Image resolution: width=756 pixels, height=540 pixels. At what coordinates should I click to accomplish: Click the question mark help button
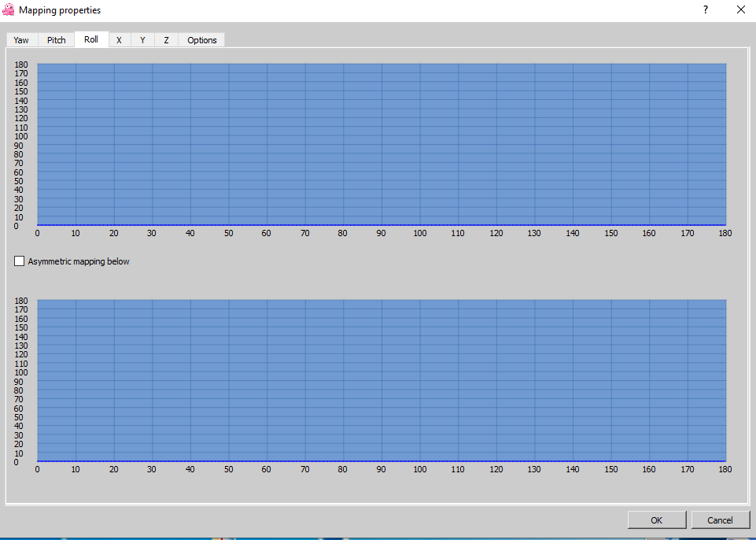(706, 9)
